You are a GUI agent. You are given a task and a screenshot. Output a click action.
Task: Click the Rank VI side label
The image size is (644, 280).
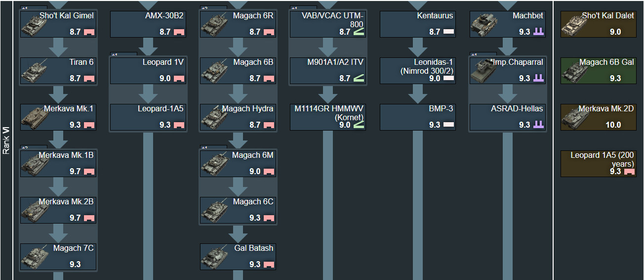pos(6,140)
